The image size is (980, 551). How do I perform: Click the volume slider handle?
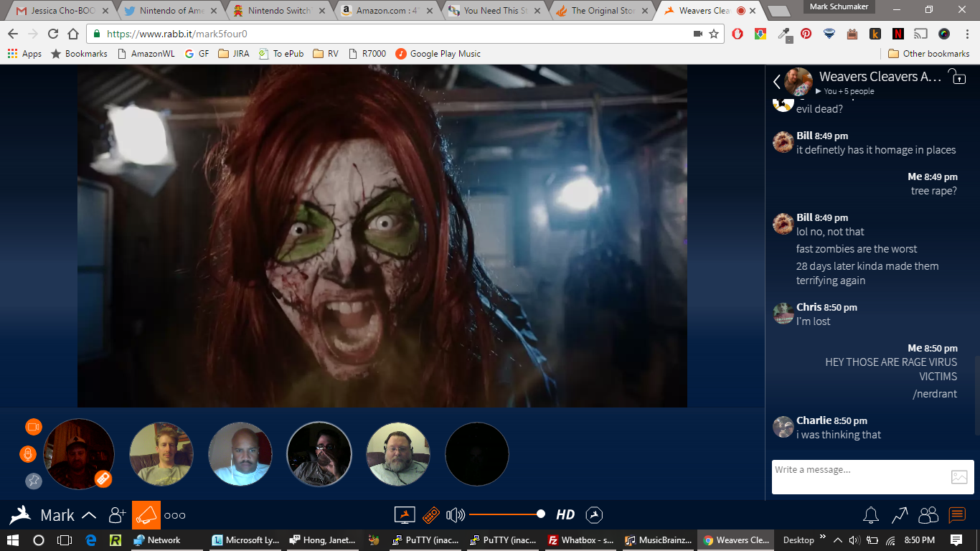[541, 514]
